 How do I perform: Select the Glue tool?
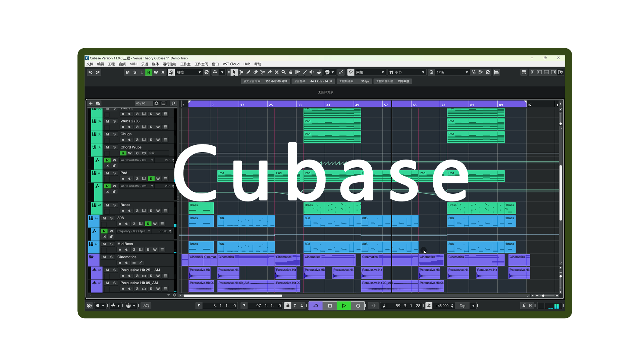click(270, 72)
